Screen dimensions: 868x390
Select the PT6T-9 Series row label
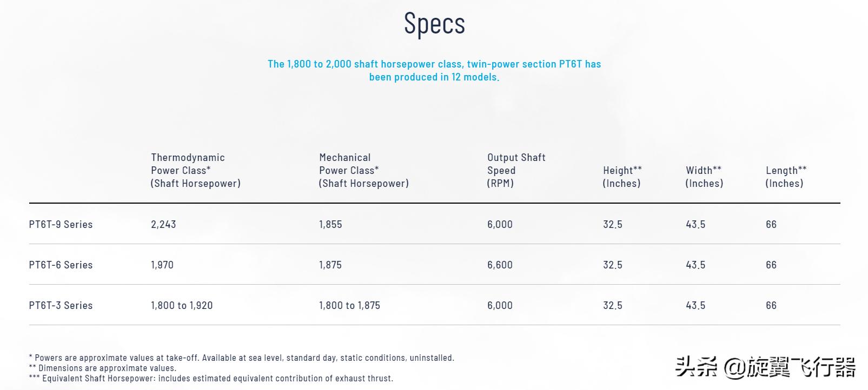(x=61, y=224)
